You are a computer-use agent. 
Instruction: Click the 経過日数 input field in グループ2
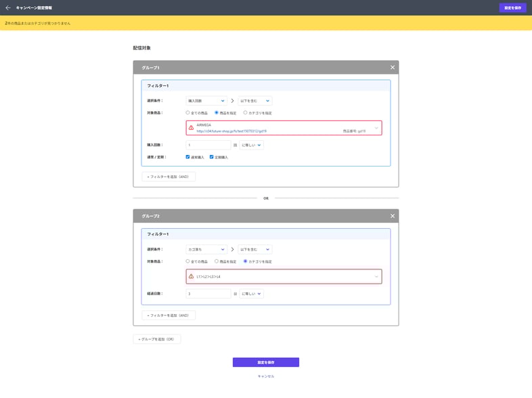coord(208,294)
